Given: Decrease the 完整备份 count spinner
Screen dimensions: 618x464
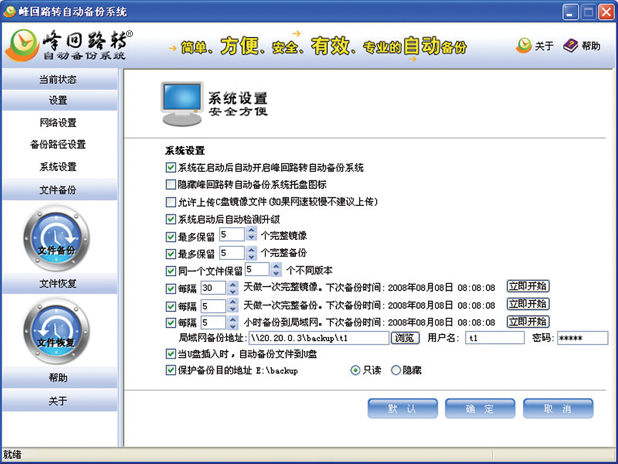Looking at the screenshot, I should (251, 256).
